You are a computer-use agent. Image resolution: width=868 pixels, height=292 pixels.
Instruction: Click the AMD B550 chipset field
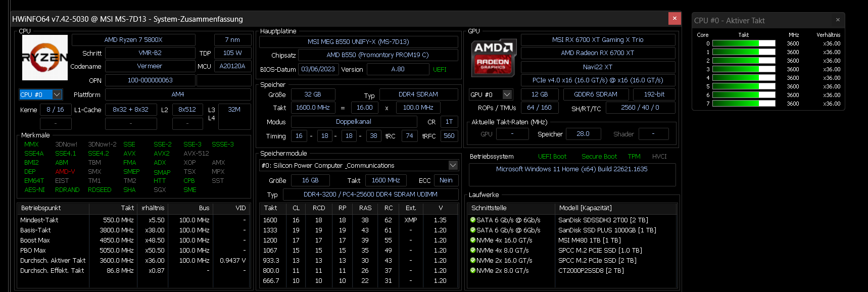click(378, 55)
